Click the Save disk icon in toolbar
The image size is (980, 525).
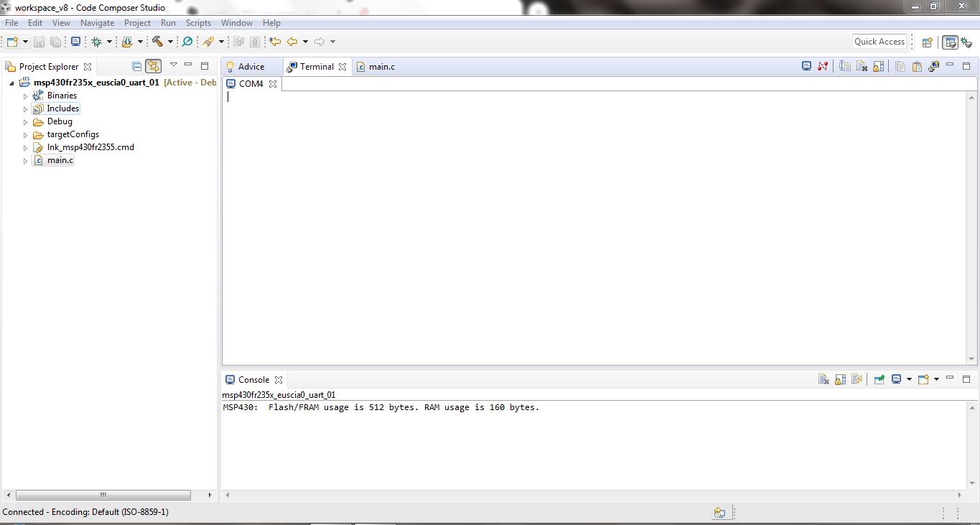(x=39, y=42)
